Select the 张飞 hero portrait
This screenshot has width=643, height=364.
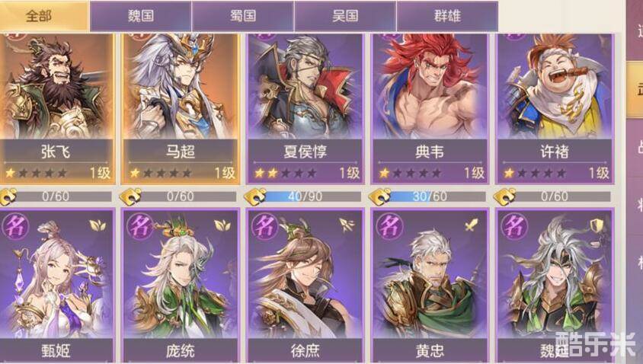[56, 87]
